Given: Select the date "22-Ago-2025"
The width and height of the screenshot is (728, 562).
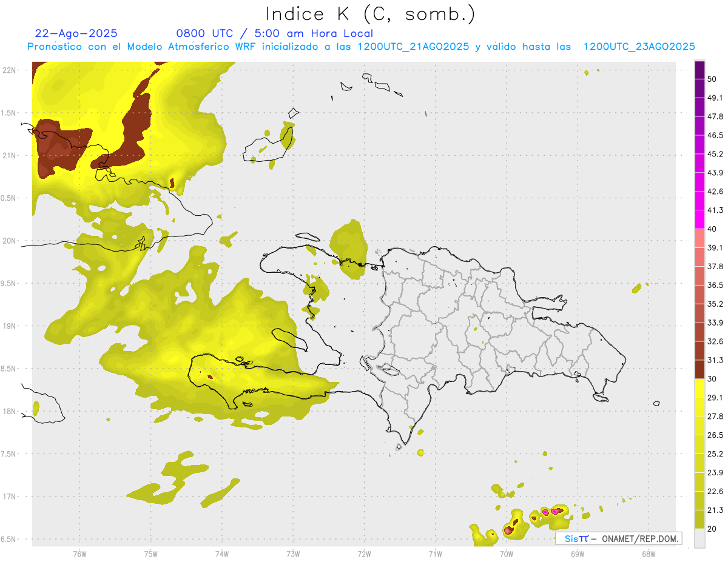Looking at the screenshot, I should tap(76, 33).
